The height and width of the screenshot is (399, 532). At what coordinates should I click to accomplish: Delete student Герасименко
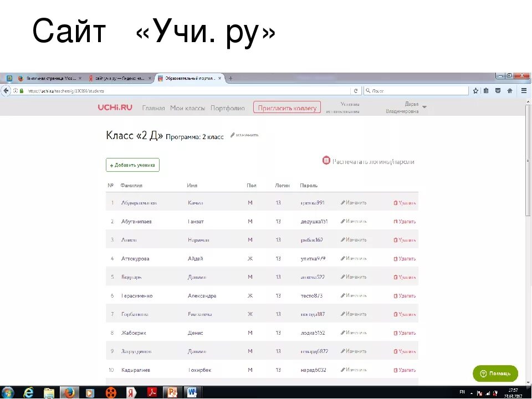[x=405, y=296]
